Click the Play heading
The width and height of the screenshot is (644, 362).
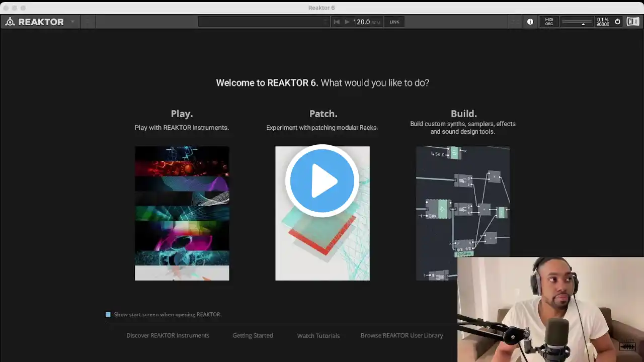(182, 114)
